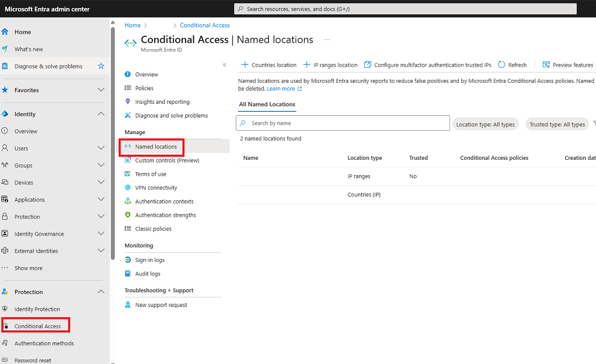Click the Search by name field
The height and width of the screenshot is (364, 596).
(343, 123)
